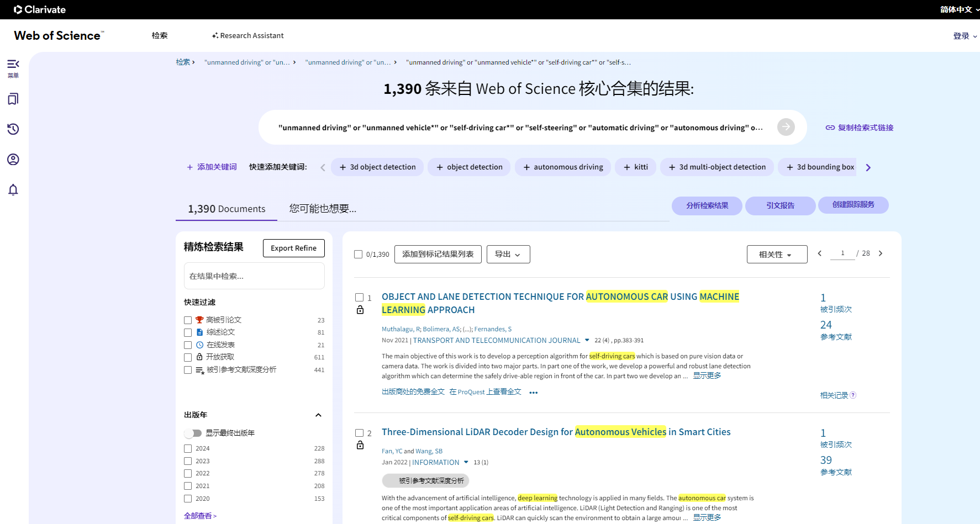The width and height of the screenshot is (980, 524).
Task: Open the marked list bookmark icon
Action: pos(13,99)
